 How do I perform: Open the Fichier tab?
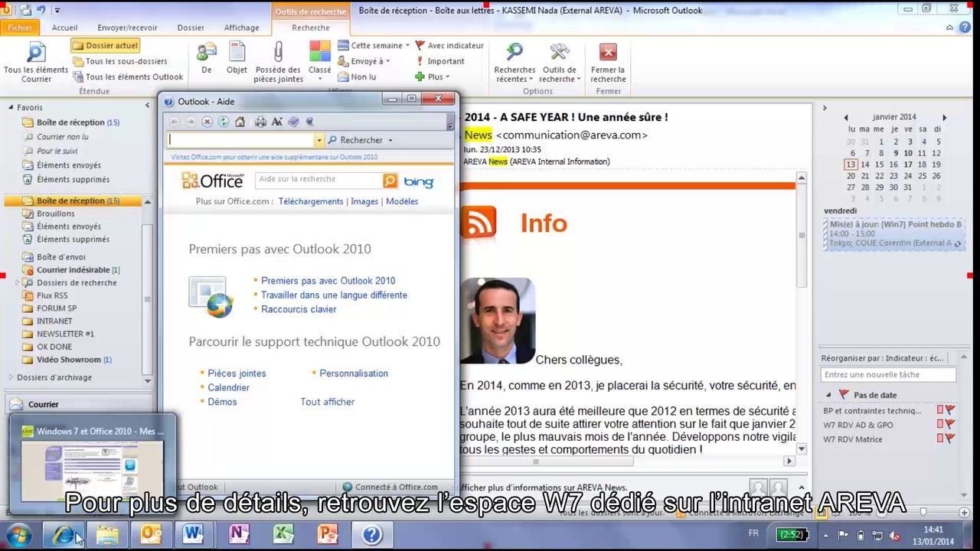tap(20, 28)
